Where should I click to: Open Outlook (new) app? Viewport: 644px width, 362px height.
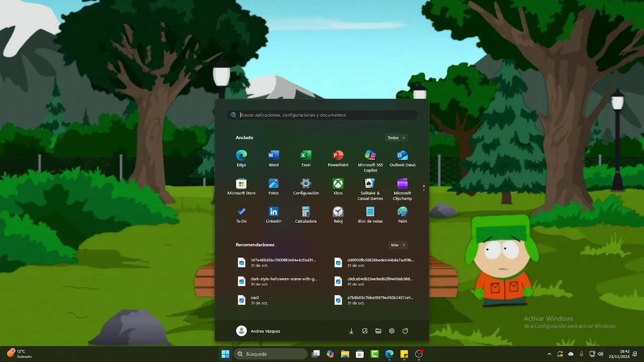(x=403, y=158)
